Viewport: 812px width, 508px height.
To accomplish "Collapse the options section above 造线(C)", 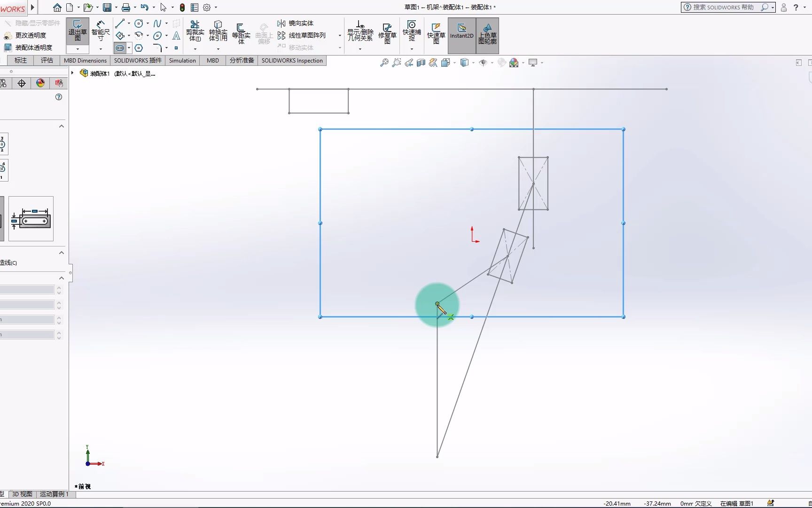I will click(62, 253).
